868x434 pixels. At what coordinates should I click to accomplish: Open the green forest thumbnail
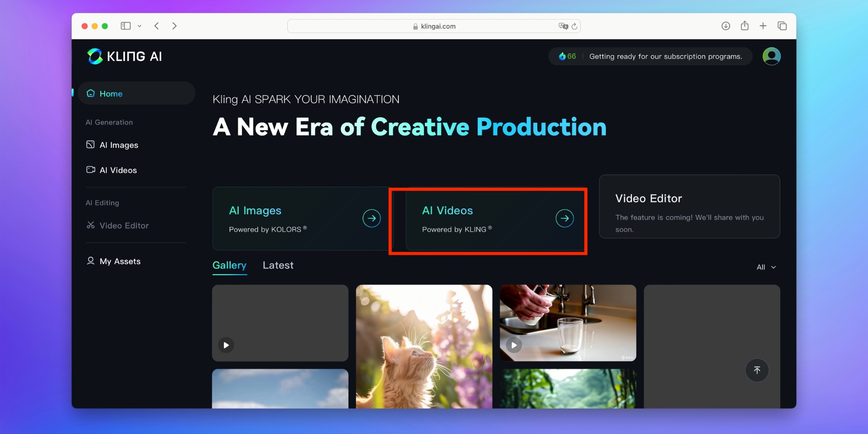coord(568,389)
